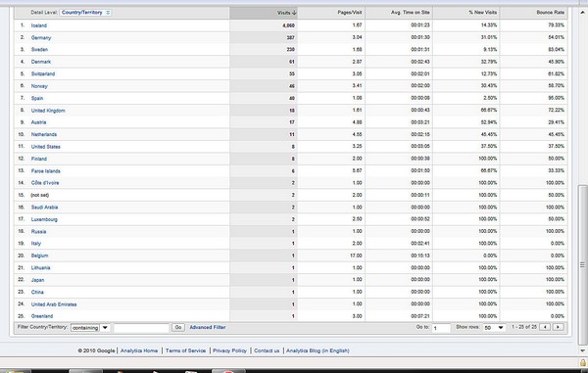Open the Contact us footer link
Image resolution: width=588 pixels, height=373 pixels.
pyautogui.click(x=267, y=350)
